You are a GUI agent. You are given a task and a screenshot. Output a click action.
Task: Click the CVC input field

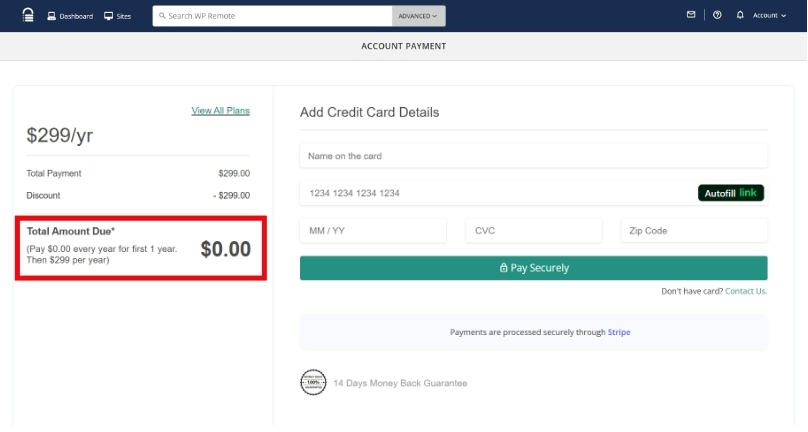click(x=533, y=231)
